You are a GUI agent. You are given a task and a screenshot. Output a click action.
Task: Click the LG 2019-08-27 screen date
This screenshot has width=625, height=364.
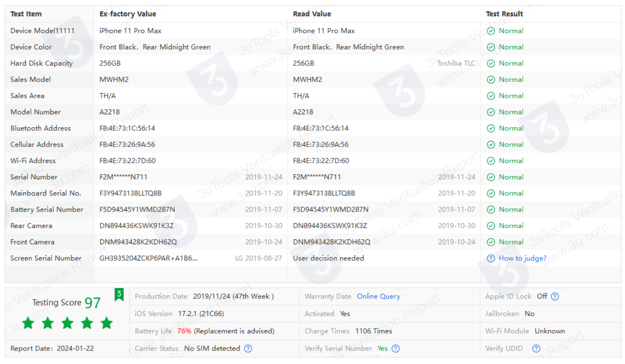point(259,258)
